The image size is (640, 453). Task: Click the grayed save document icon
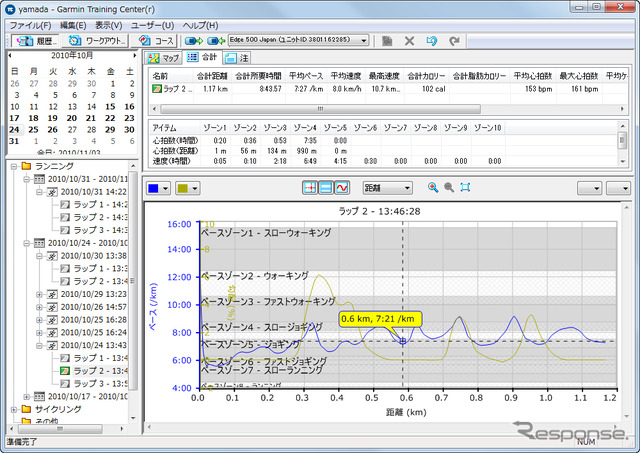387,41
